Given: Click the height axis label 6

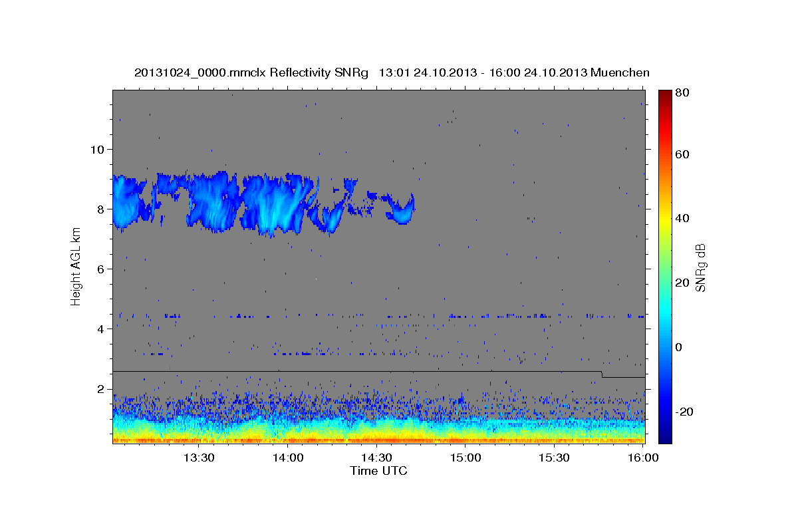Looking at the screenshot, I should [x=100, y=269].
